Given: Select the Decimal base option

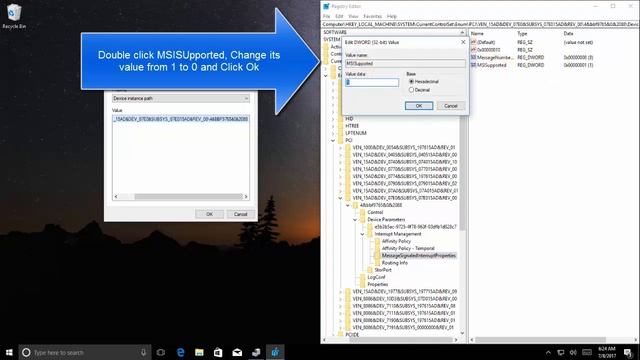Looking at the screenshot, I should coord(411,90).
